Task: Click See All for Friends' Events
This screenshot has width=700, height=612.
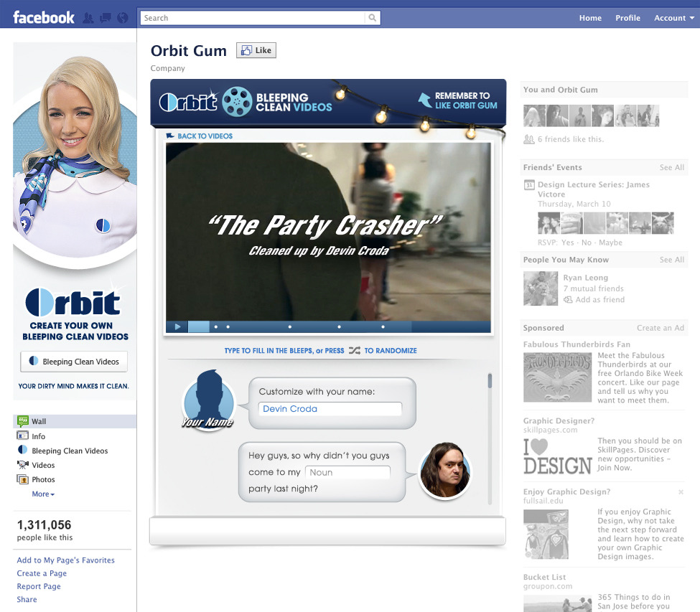Action: click(671, 167)
